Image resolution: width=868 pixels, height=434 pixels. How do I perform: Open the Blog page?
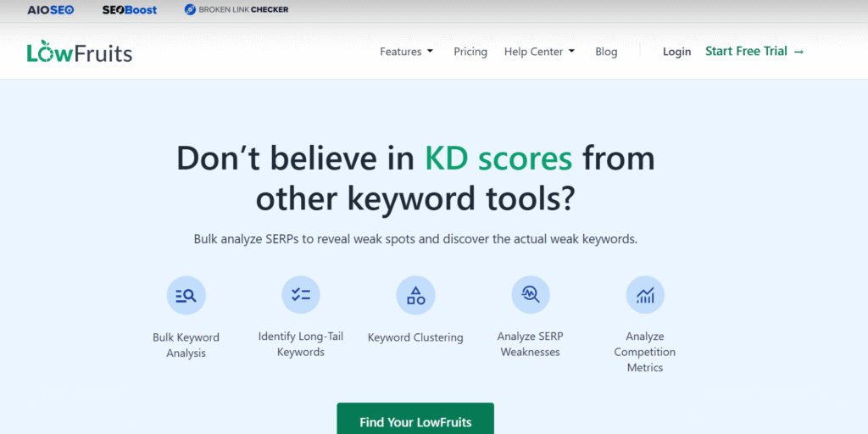point(606,52)
